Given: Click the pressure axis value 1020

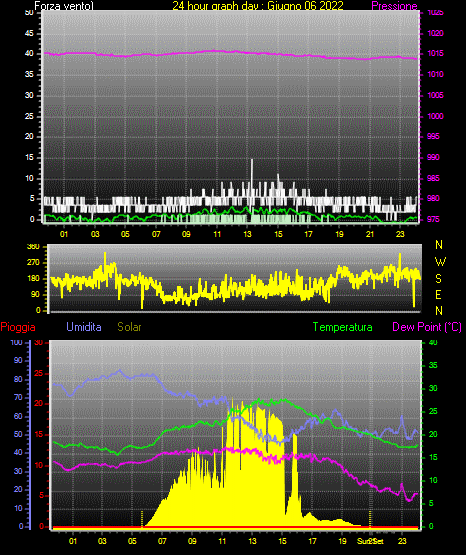Looking at the screenshot, I should 435,33.
